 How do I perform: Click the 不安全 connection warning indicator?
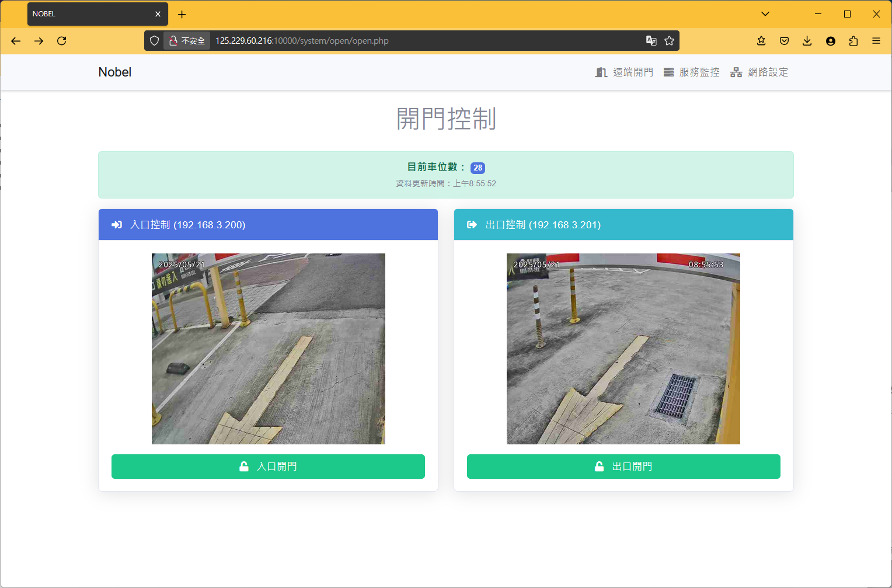[x=187, y=41]
